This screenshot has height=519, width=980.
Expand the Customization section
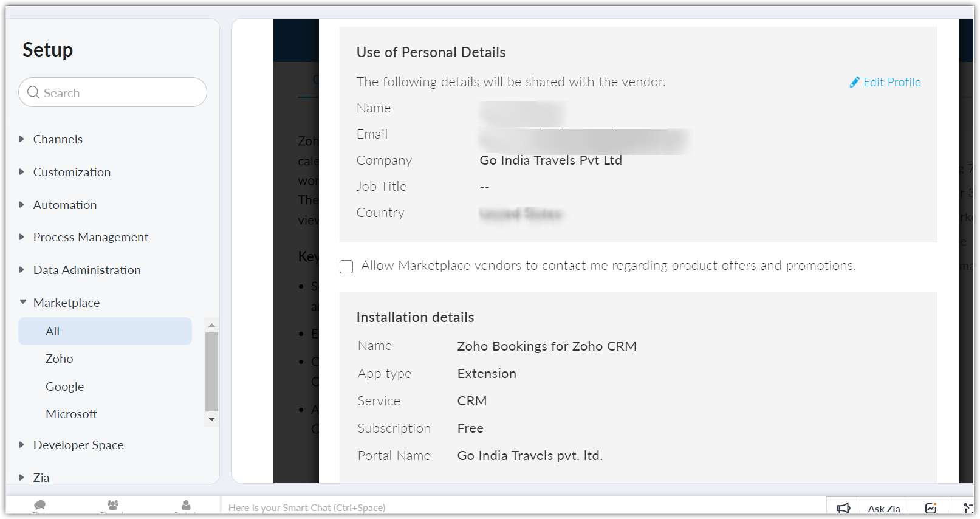(x=22, y=172)
